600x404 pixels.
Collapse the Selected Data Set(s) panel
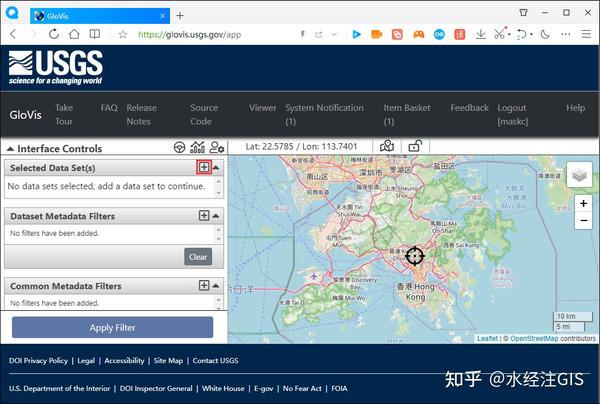tap(216, 168)
